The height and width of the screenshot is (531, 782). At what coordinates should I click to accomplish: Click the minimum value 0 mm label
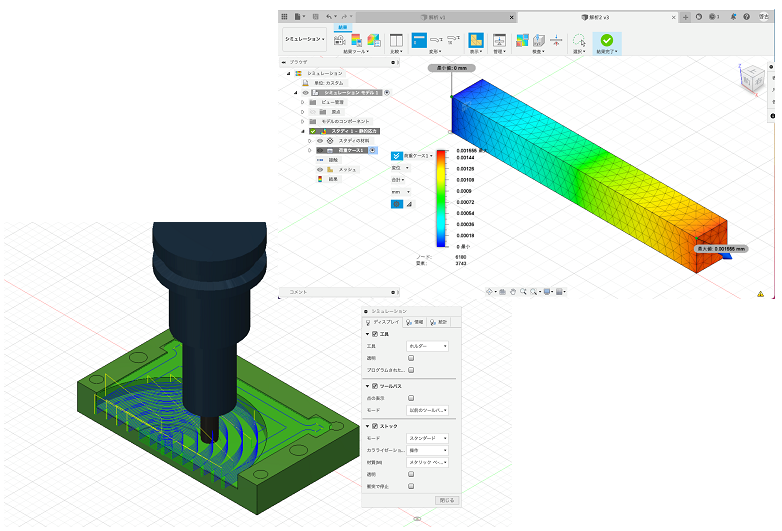(452, 68)
